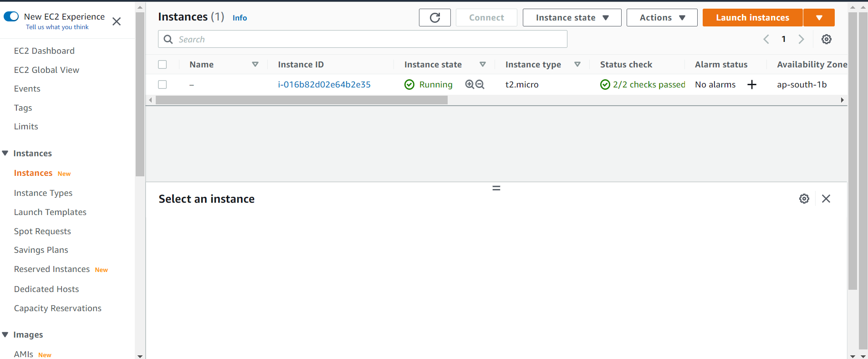Viewport: 868px width, 359px height.
Task: Open Tags page
Action: (x=23, y=108)
